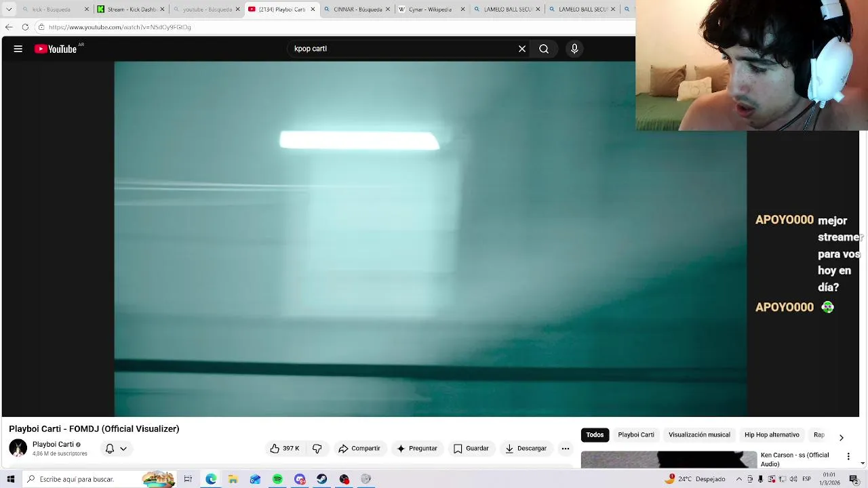Show more filter chips with right arrow
868x488 pixels.
(x=842, y=438)
